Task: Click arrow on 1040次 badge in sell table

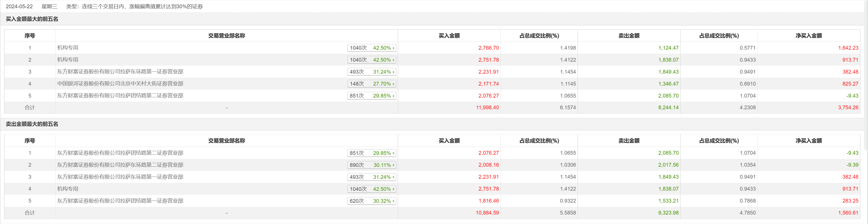Action: 393,189
